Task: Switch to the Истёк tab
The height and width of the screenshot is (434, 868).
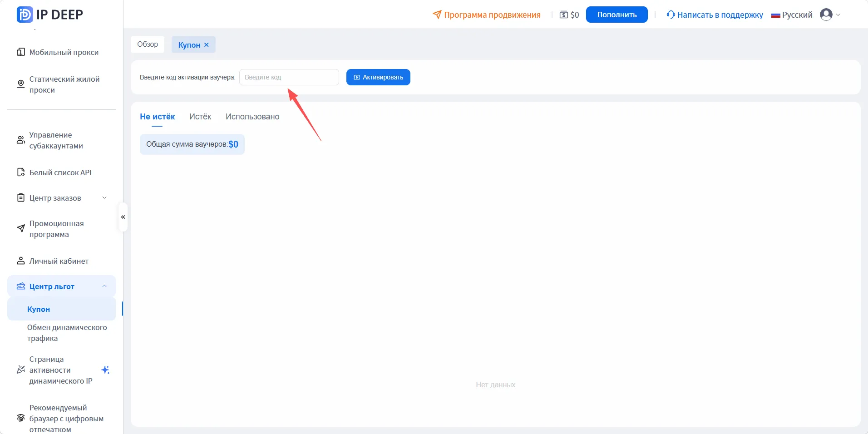Action: pyautogui.click(x=200, y=117)
